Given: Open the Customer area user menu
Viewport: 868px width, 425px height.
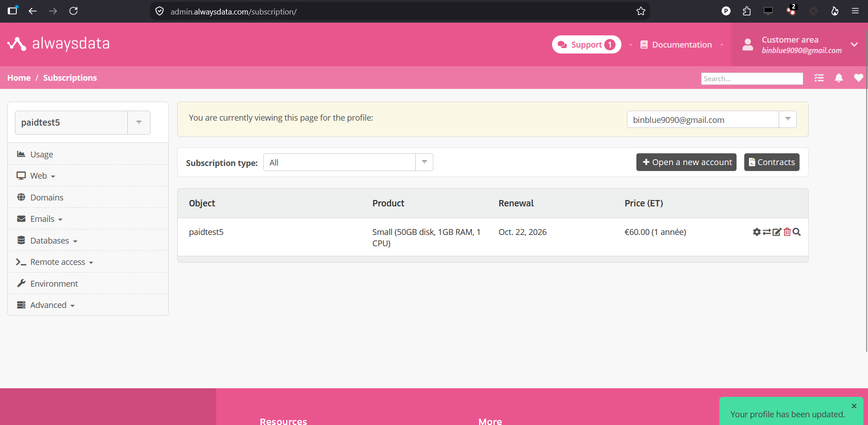Looking at the screenshot, I should click(x=800, y=44).
